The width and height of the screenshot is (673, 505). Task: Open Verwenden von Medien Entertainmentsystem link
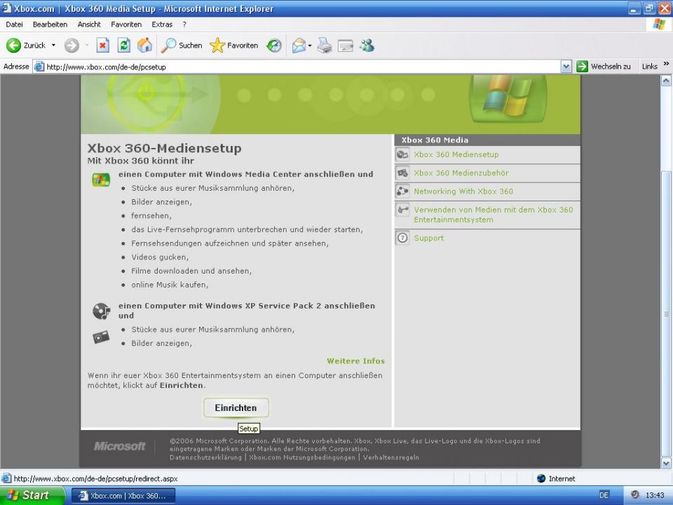(x=493, y=215)
